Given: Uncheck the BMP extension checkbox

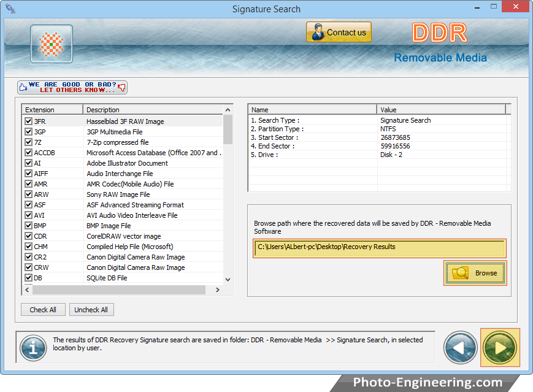Looking at the screenshot, I should [29, 225].
